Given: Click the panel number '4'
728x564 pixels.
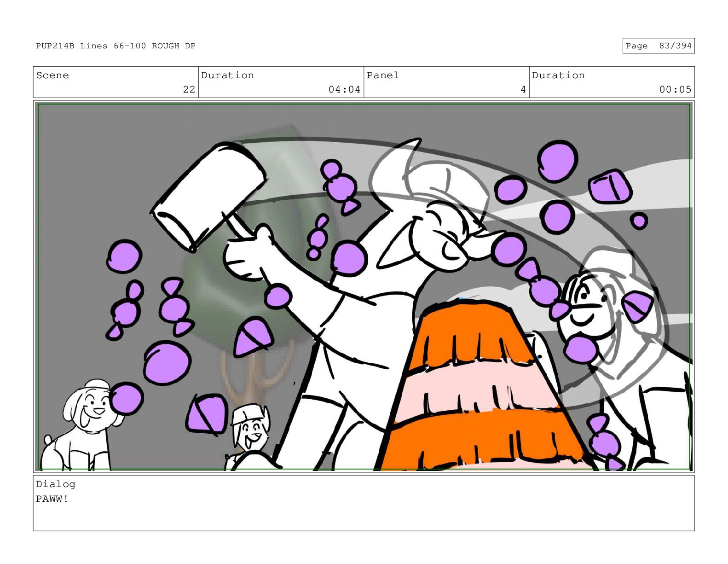Looking at the screenshot, I should 523,89.
